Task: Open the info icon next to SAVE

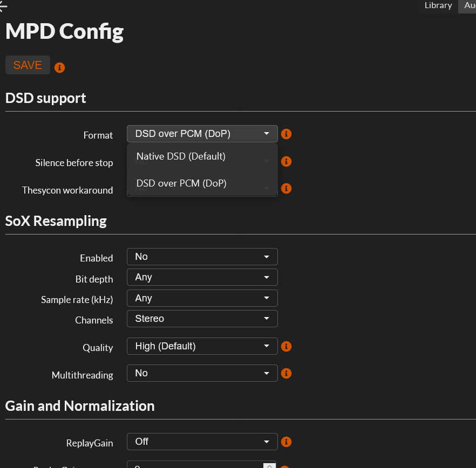Action: [x=59, y=67]
